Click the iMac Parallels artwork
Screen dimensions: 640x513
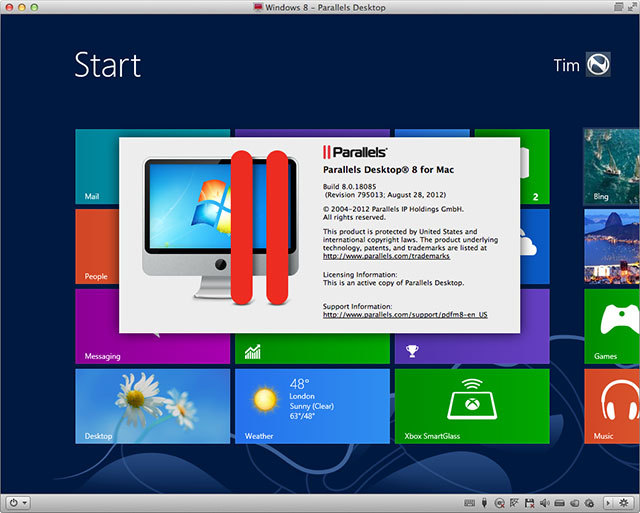220,228
